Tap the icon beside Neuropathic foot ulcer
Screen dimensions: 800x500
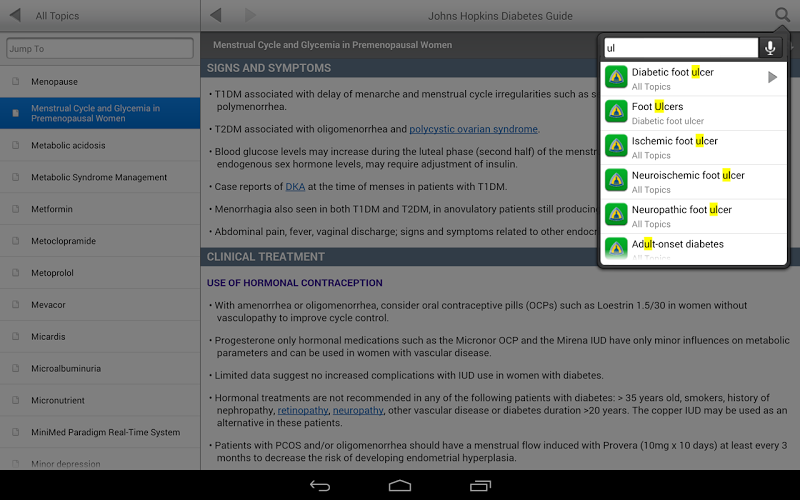[616, 215]
